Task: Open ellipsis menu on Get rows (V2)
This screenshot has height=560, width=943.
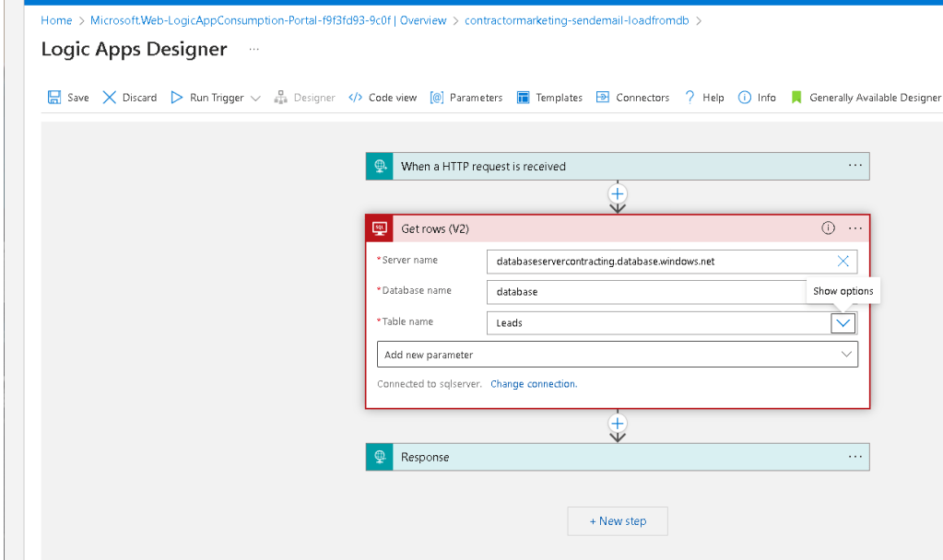Action: [855, 228]
